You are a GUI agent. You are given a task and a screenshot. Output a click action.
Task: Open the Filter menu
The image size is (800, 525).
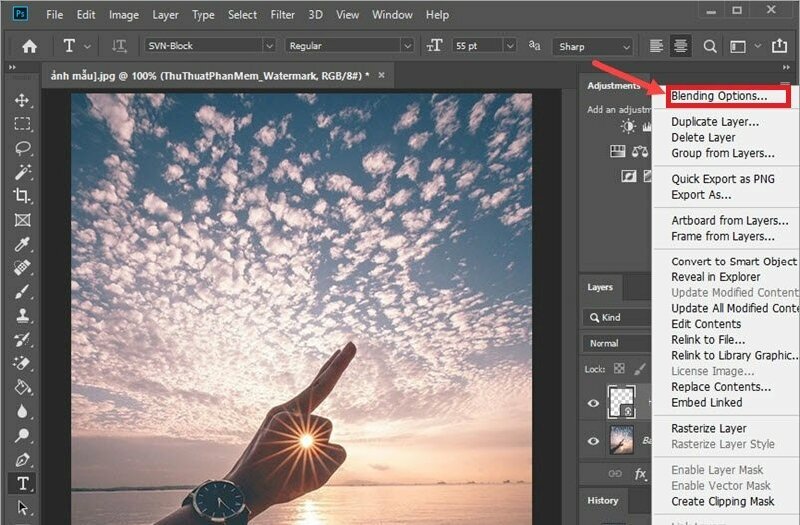tap(282, 15)
